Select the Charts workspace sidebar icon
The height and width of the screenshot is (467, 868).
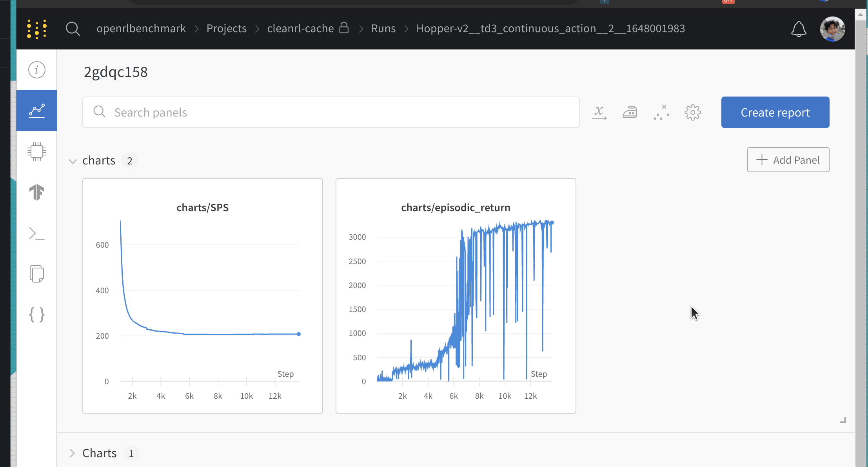point(36,111)
